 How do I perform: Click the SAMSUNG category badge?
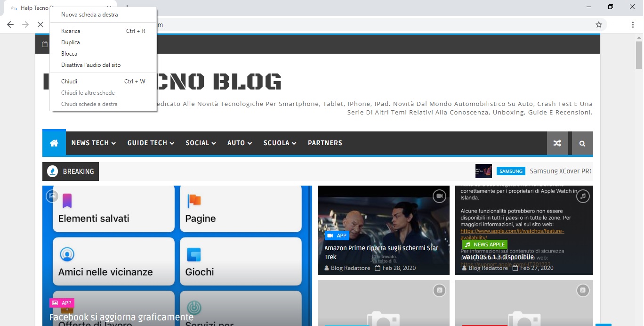[x=511, y=171]
